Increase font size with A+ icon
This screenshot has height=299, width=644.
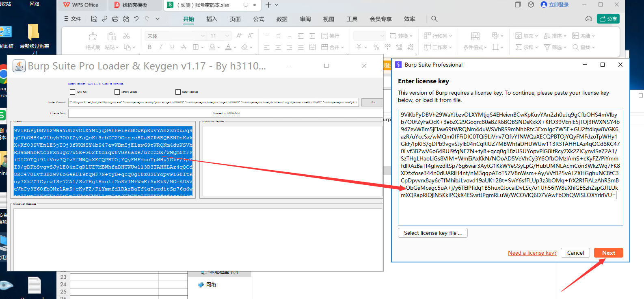tap(239, 36)
